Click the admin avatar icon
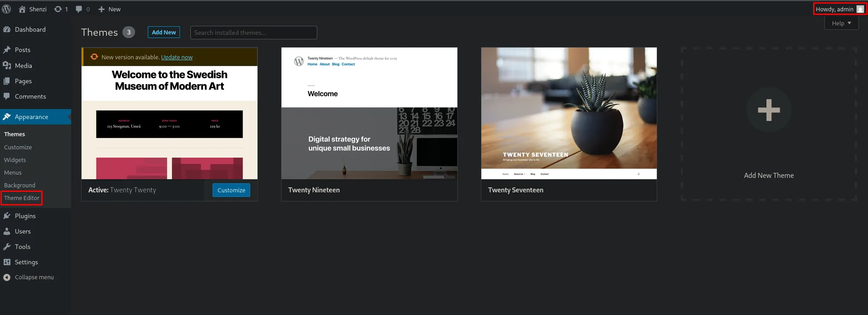 [x=860, y=9]
